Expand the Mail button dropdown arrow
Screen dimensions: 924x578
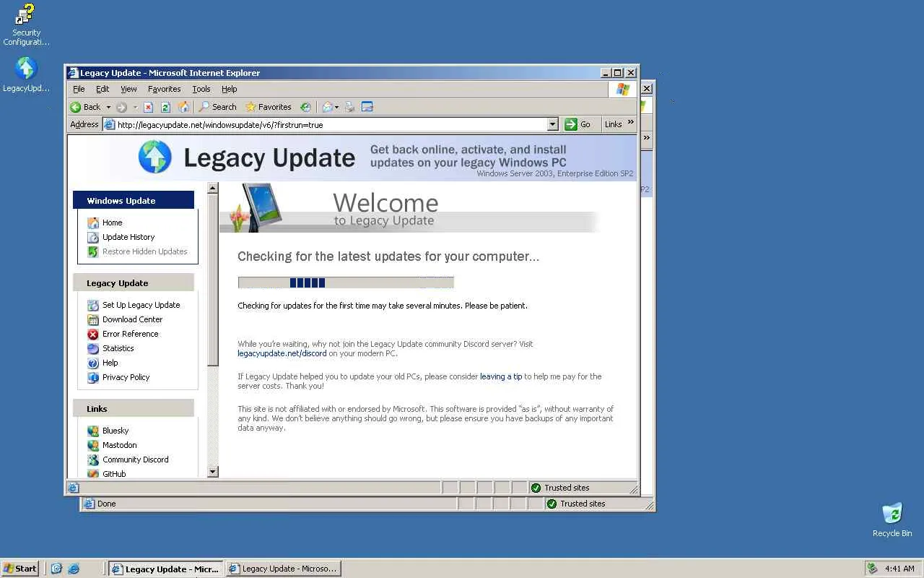(336, 107)
